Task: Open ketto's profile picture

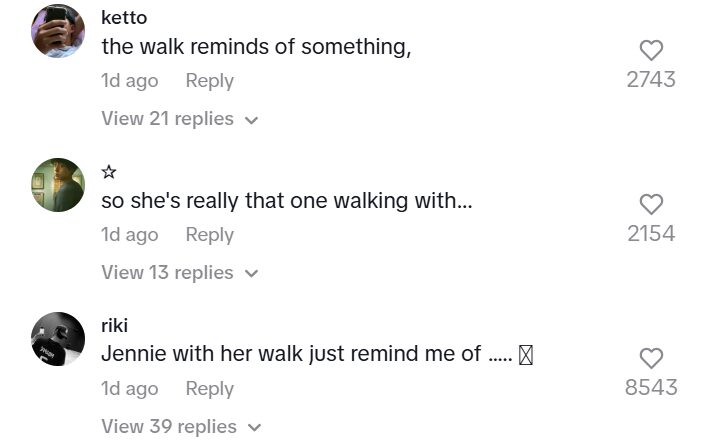Action: pos(58,31)
